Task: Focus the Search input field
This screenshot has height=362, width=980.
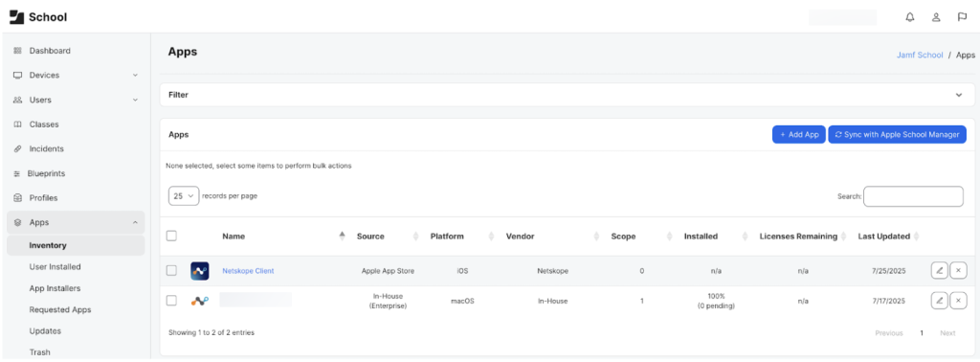Action: point(913,196)
